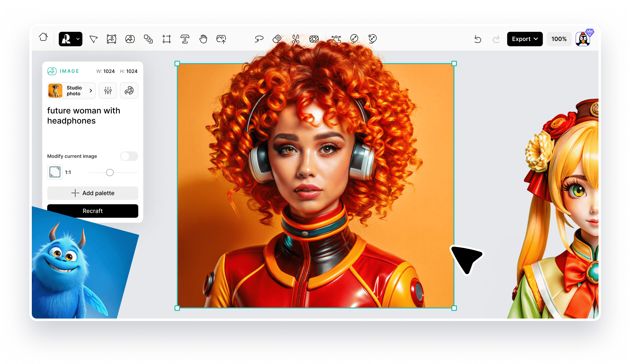The image size is (630, 364).
Task: Pick the Eraser tool
Action: [277, 39]
